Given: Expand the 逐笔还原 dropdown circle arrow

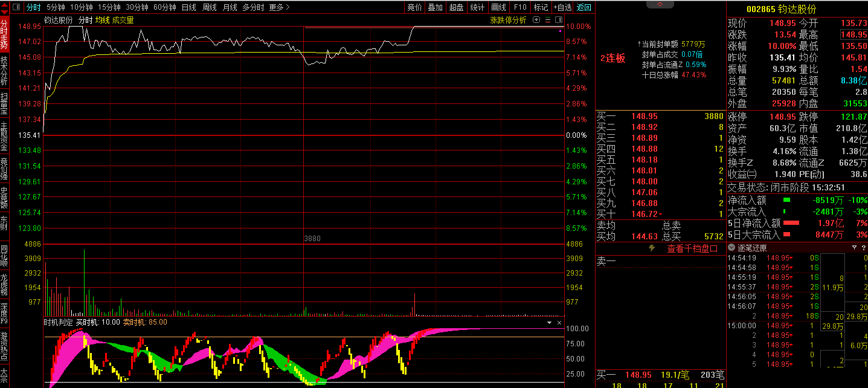Looking at the screenshot, I should coord(731,248).
